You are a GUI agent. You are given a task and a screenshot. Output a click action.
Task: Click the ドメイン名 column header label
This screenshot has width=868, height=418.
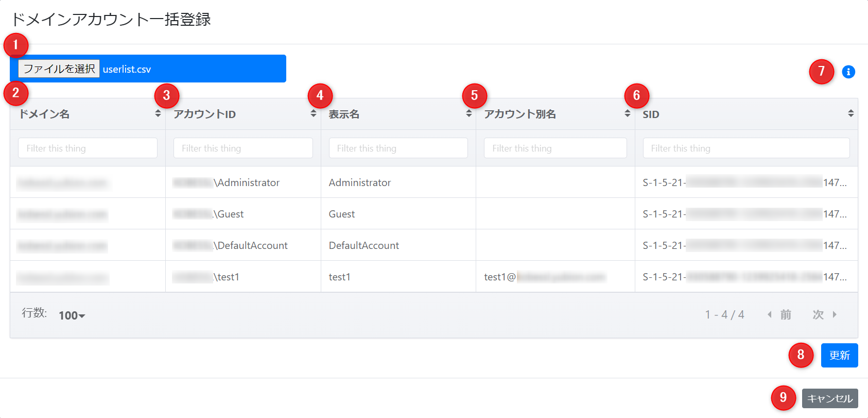click(44, 114)
